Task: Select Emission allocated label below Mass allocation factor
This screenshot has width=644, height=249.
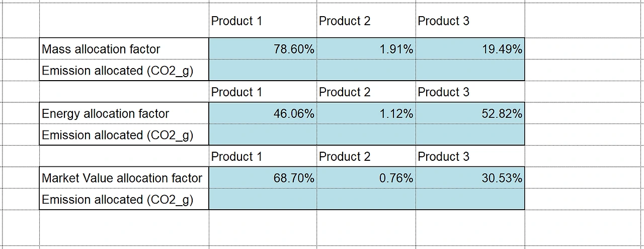Action: (x=124, y=71)
